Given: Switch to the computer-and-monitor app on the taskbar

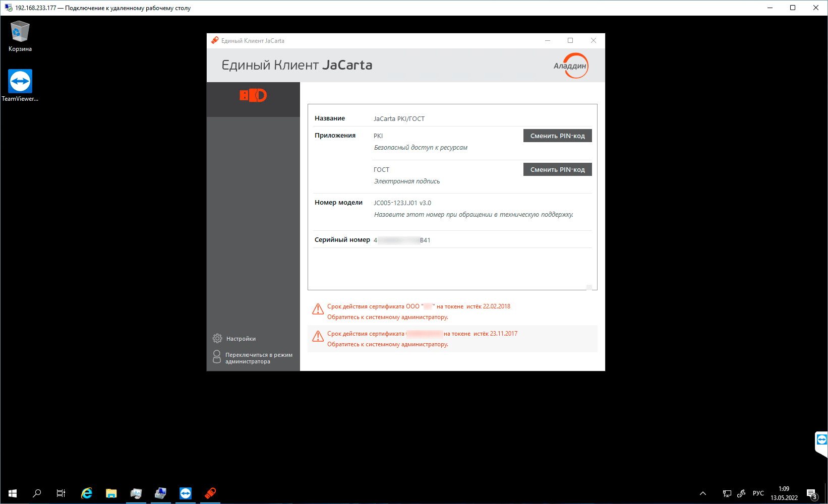Looking at the screenshot, I should click(161, 493).
